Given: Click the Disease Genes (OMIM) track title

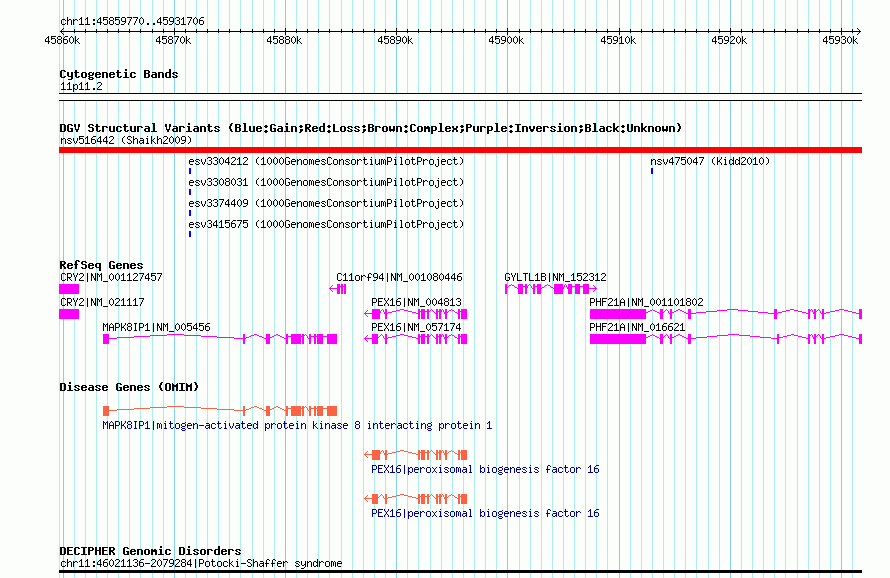Looking at the screenshot, I should pos(129,387).
